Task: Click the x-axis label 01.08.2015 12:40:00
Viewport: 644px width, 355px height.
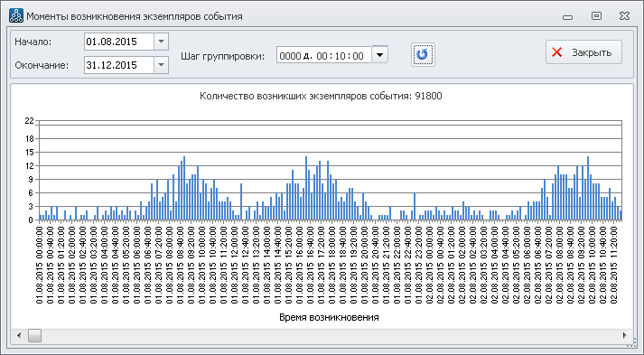Action: coord(245,265)
